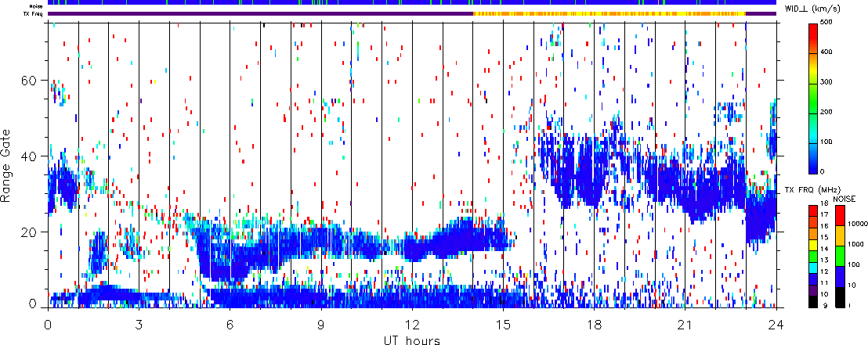Image resolution: width=868 pixels, height=345 pixels.
Task: Click the 'WID_L (km/s)' colorbar title
Action: [x=813, y=8]
